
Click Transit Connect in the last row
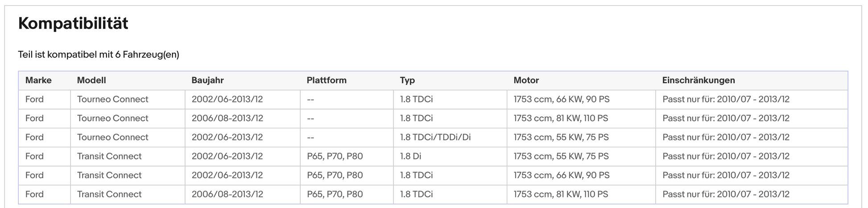[x=109, y=194]
